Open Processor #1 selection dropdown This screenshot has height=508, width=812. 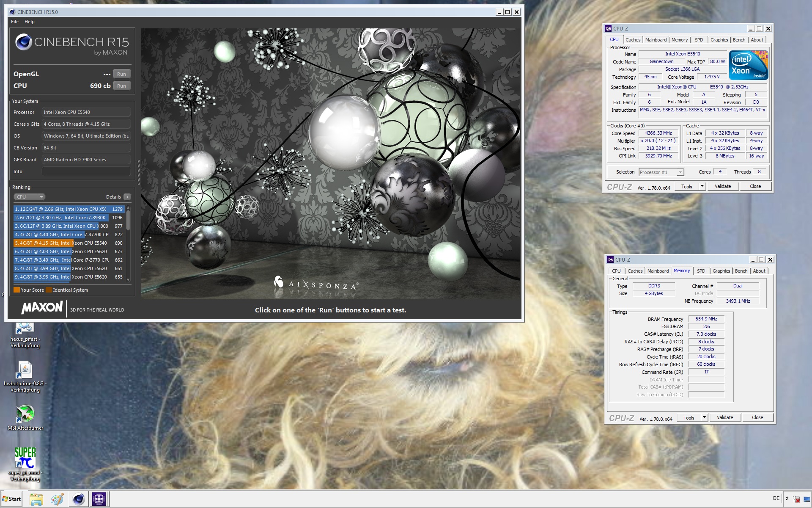[x=661, y=172]
